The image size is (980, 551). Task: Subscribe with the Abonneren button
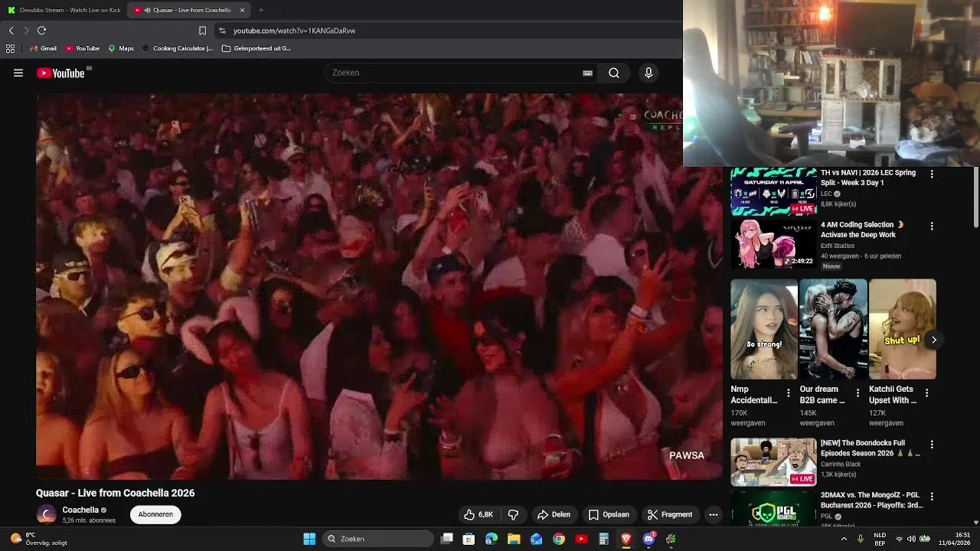click(155, 514)
